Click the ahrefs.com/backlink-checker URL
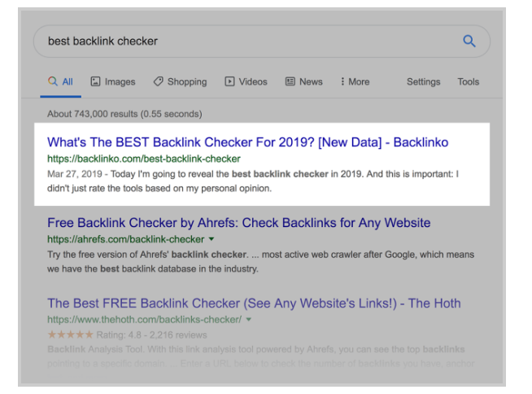The image size is (532, 394). coord(126,239)
